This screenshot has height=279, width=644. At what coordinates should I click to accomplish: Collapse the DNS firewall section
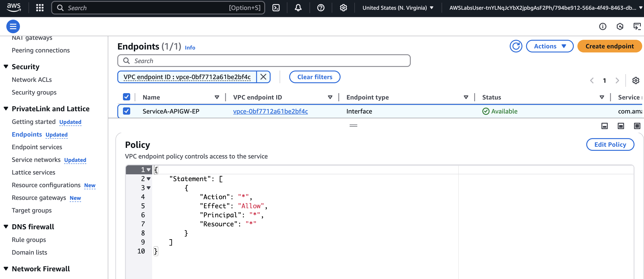coord(6,226)
